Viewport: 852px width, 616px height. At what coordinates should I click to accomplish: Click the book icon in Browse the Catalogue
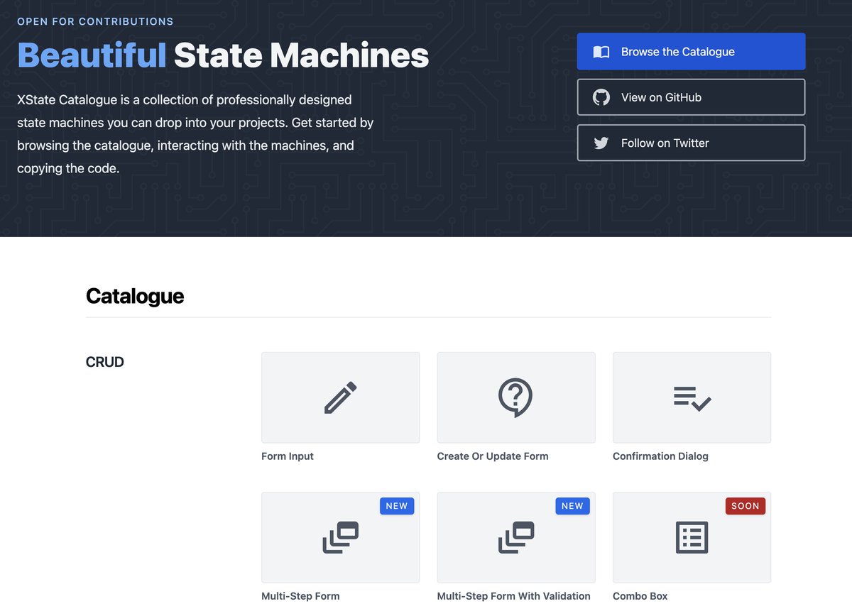point(601,52)
